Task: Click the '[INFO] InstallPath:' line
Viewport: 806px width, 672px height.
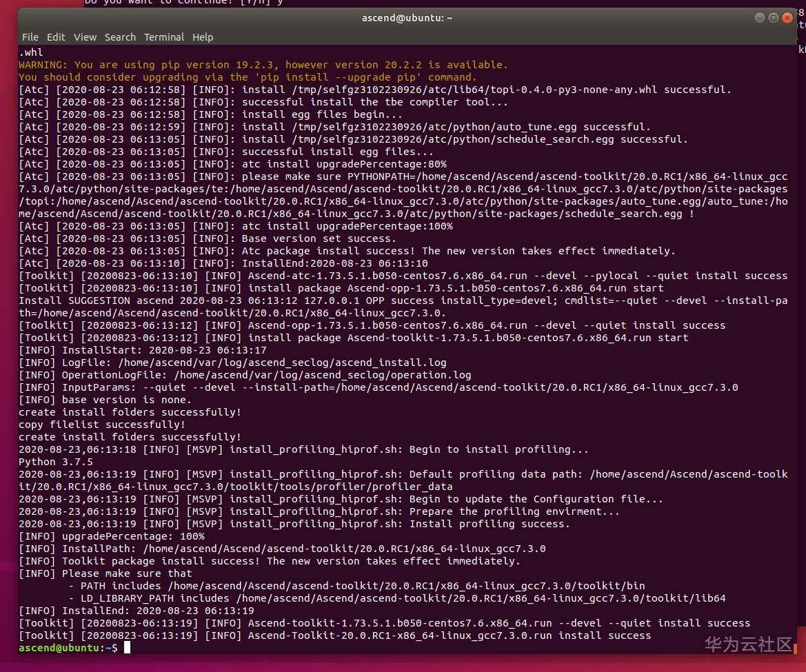Action: pyautogui.click(x=282, y=548)
